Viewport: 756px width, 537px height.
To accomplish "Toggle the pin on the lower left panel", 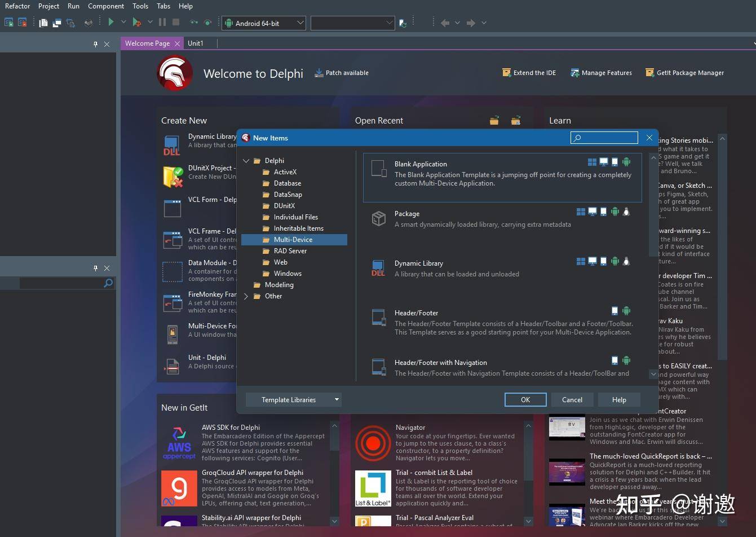I will pos(95,268).
